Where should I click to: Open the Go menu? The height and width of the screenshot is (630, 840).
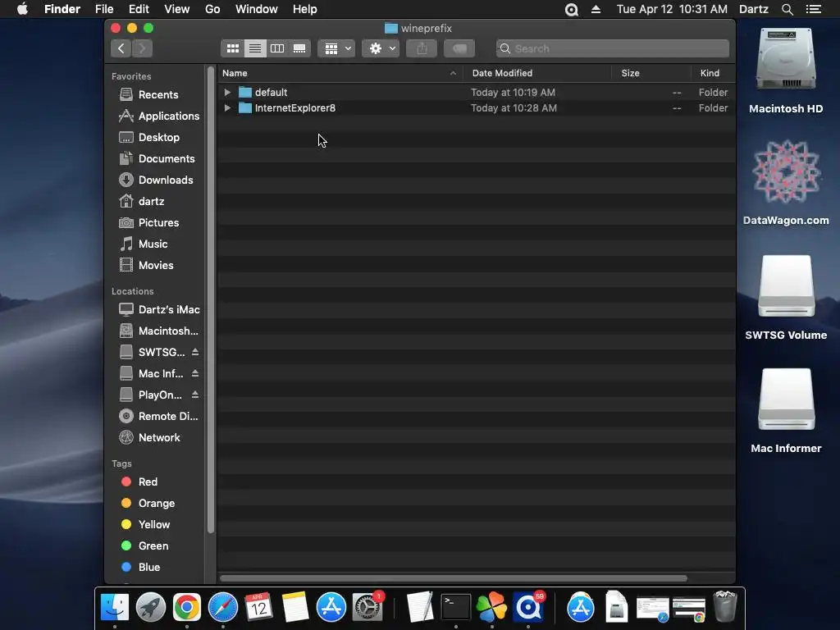[212, 9]
